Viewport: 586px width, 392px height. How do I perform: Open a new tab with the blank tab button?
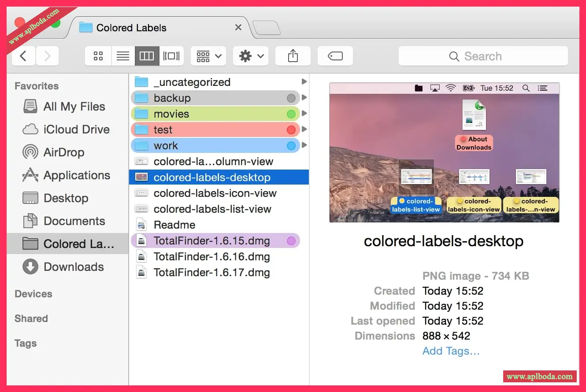click(267, 28)
